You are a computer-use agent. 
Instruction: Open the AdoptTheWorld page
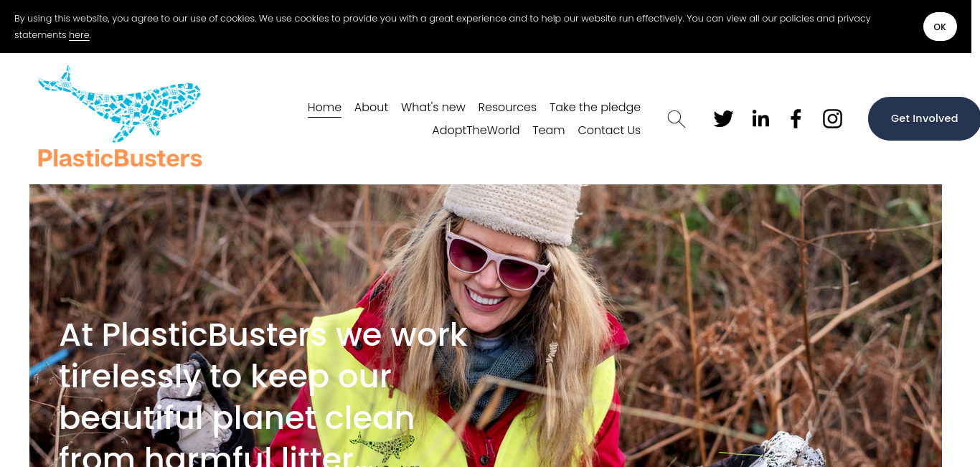point(476,131)
